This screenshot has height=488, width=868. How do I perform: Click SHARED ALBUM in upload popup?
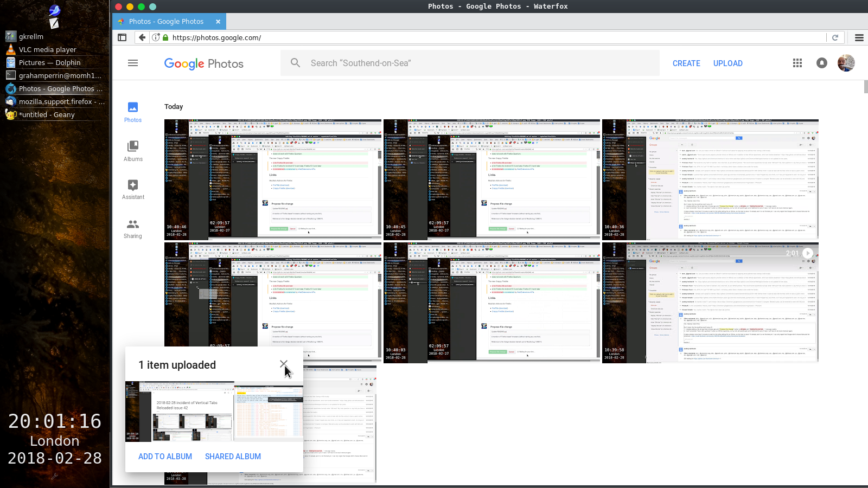pos(233,457)
